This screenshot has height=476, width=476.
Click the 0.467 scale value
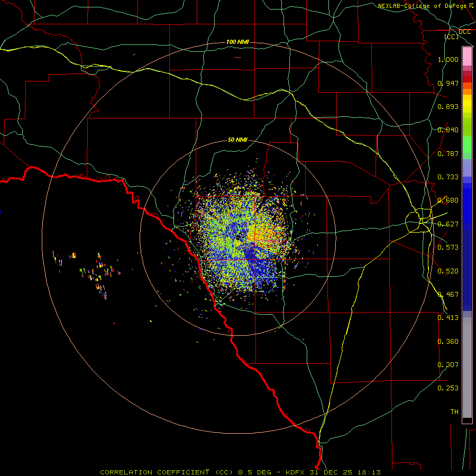point(448,295)
